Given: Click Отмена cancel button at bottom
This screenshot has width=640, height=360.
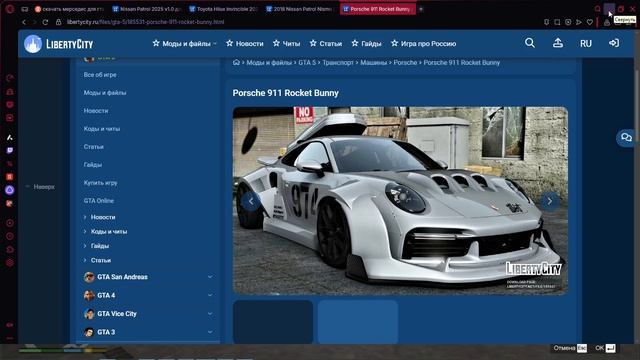Looking at the screenshot, I should [x=570, y=348].
